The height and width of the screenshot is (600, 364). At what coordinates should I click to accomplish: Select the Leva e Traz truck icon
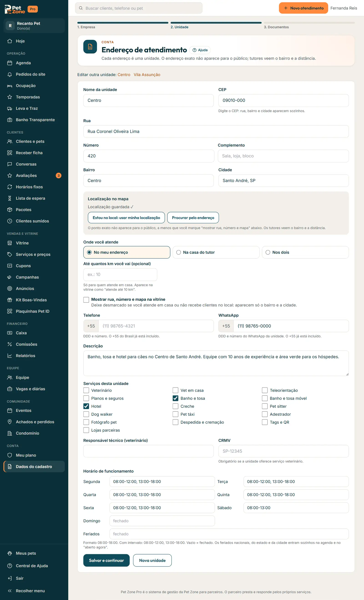pyautogui.click(x=10, y=108)
